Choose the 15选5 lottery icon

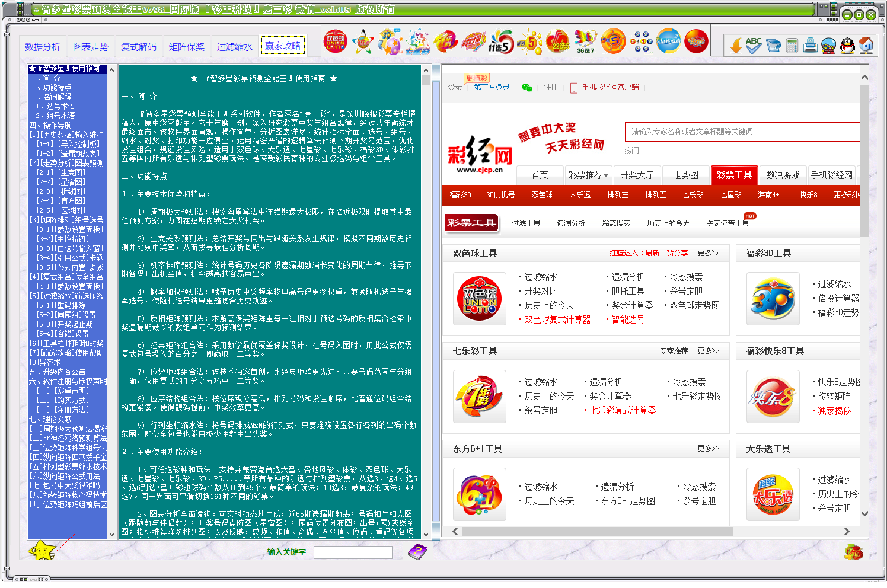pos(613,41)
